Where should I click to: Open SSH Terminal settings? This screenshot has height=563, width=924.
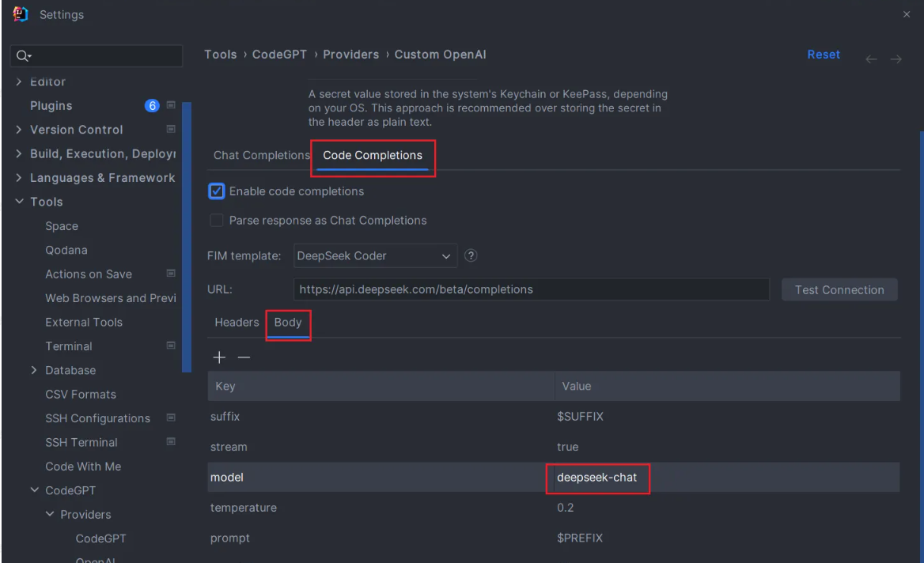(81, 442)
